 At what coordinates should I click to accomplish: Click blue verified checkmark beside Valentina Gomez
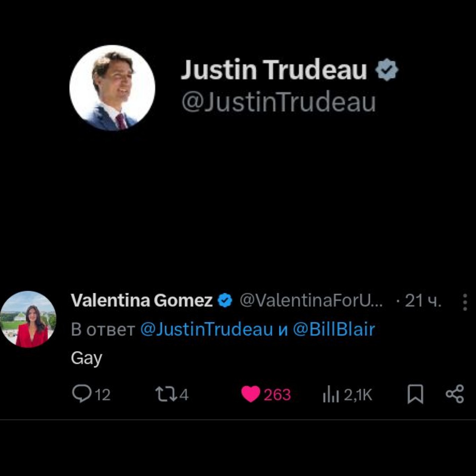(225, 301)
